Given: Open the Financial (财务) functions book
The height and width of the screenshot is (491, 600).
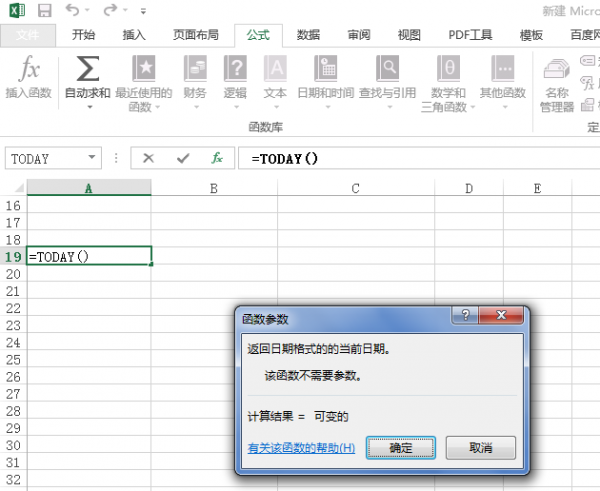Looking at the screenshot, I should [195, 69].
